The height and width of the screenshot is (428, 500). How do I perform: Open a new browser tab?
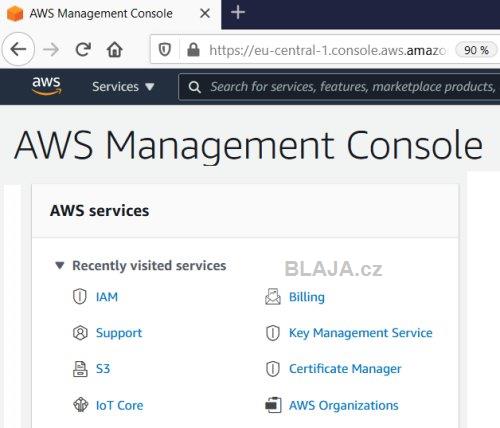pyautogui.click(x=238, y=12)
